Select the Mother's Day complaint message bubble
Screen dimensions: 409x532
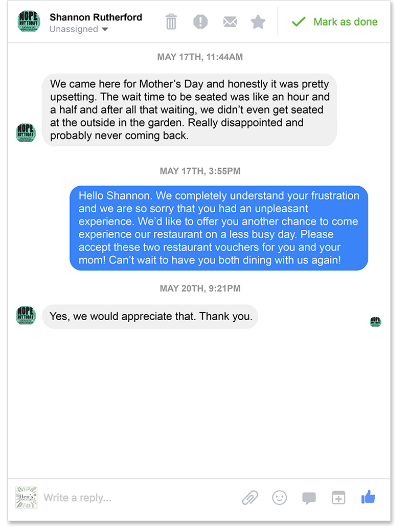click(189, 110)
